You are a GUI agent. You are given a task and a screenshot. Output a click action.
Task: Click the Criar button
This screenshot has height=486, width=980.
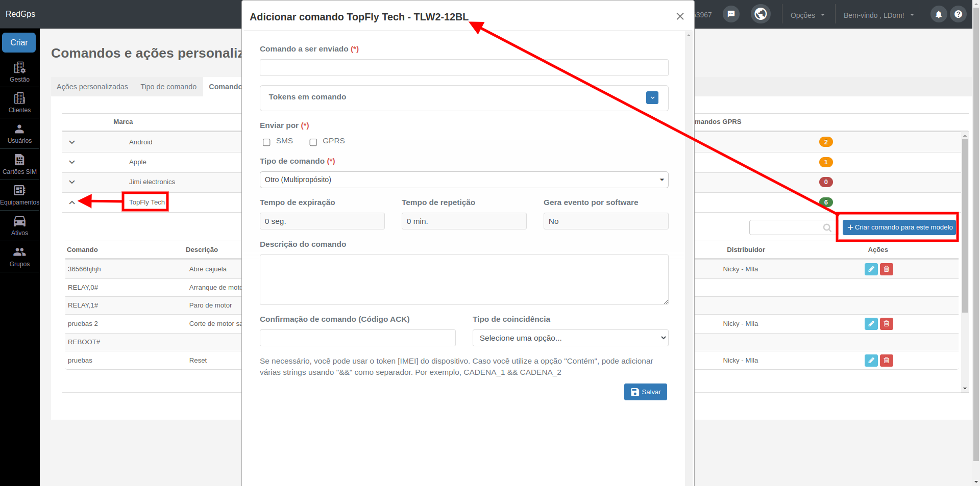pos(19,43)
